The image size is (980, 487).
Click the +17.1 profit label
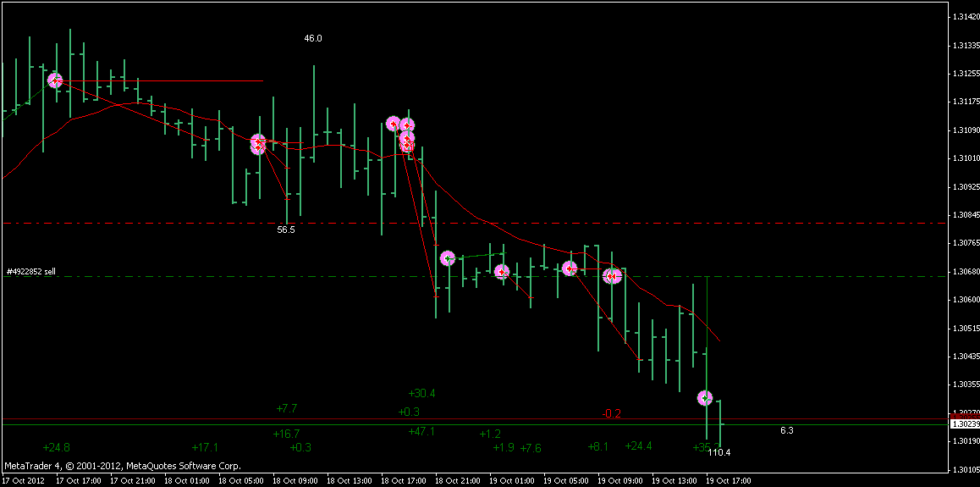click(x=204, y=447)
